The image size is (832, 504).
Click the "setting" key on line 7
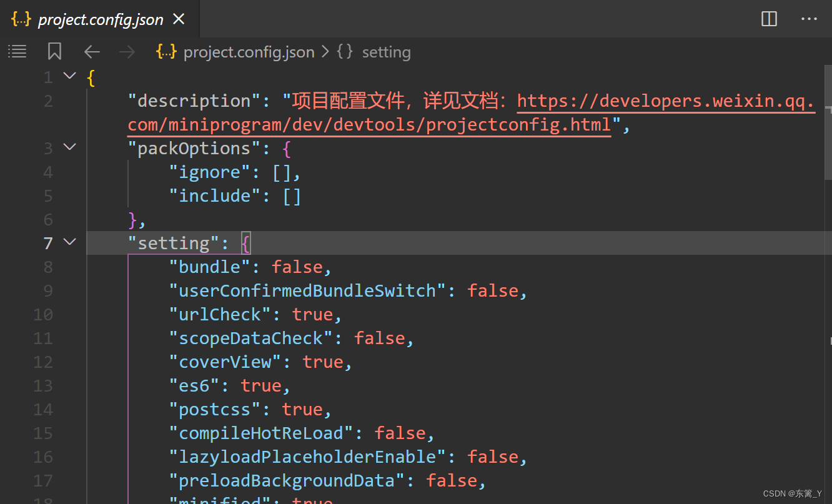(174, 243)
